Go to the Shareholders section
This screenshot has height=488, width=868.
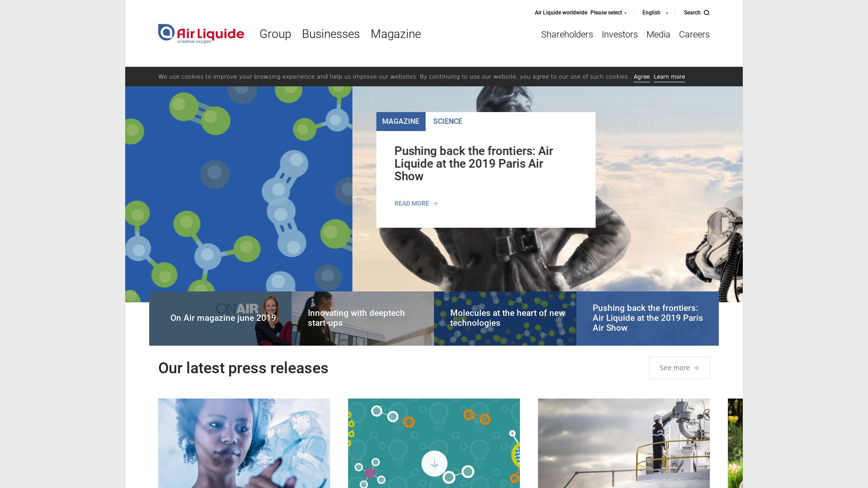(567, 34)
